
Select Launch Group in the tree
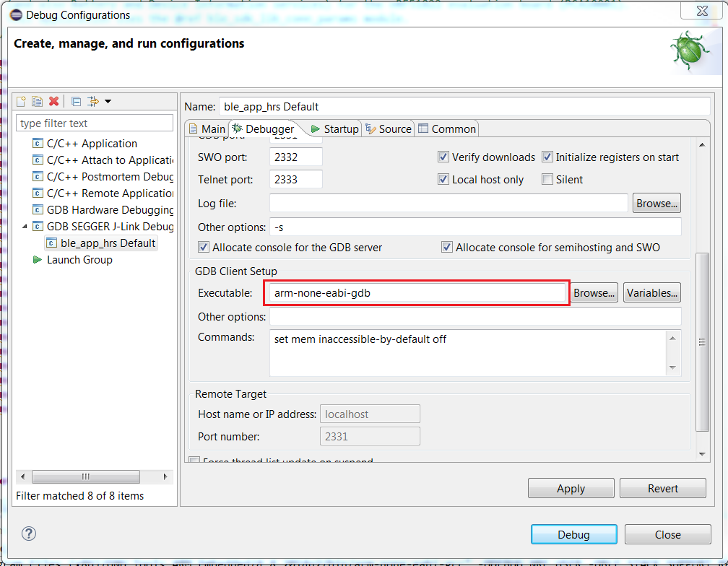pos(79,260)
